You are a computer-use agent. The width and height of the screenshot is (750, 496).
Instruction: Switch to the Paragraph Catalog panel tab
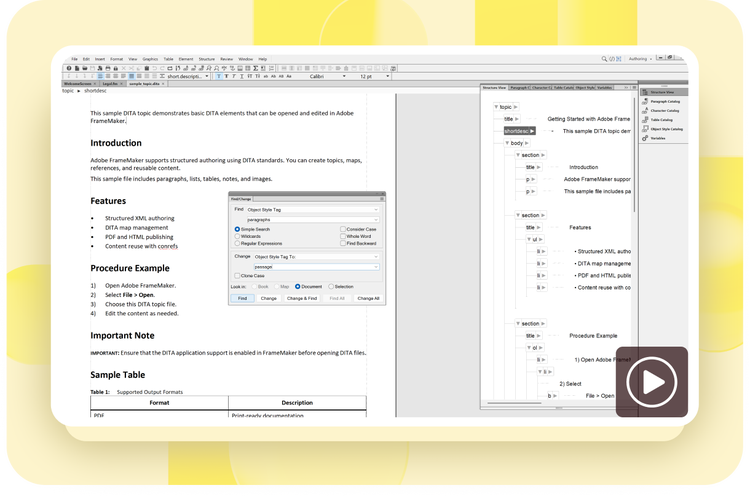point(519,88)
